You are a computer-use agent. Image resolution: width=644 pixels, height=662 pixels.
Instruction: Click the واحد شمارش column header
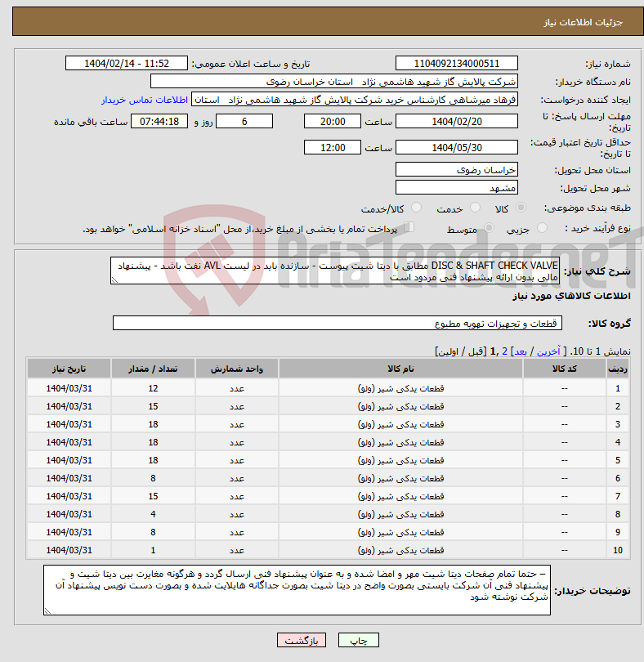tap(236, 369)
